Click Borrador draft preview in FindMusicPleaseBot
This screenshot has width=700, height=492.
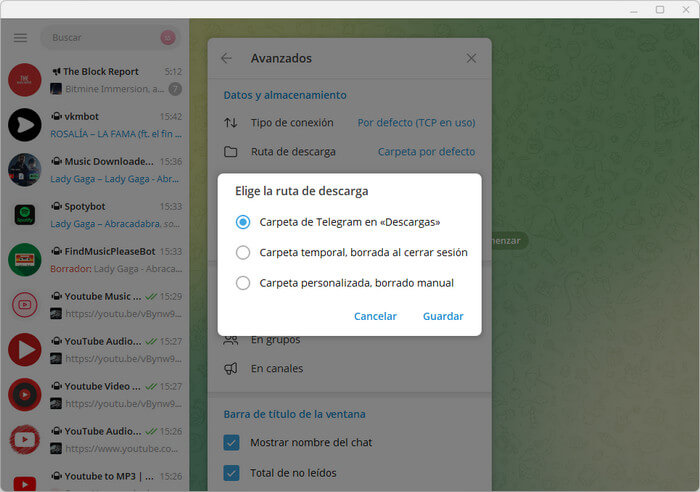point(116,269)
